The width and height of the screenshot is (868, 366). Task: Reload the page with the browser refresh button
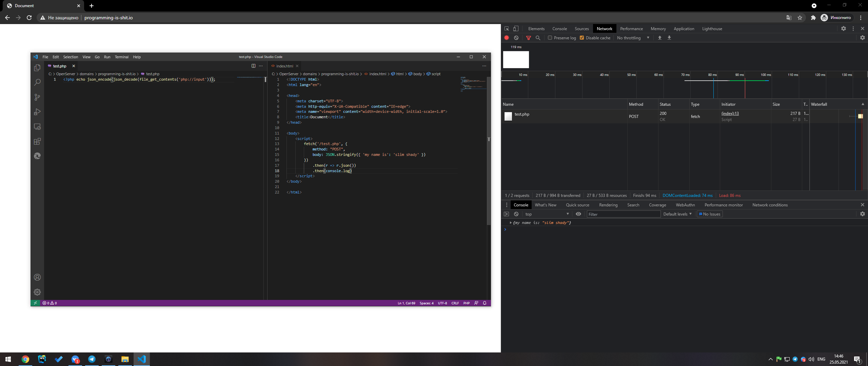click(29, 18)
